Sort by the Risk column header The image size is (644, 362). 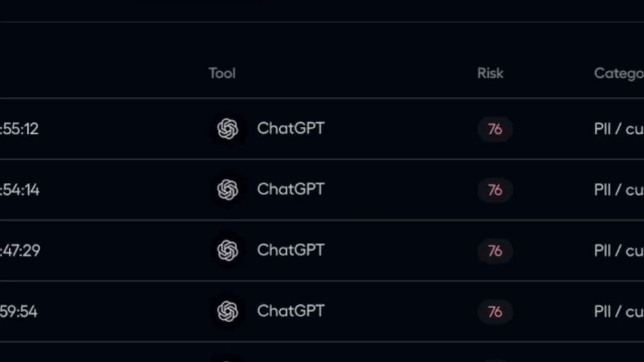[x=490, y=73]
